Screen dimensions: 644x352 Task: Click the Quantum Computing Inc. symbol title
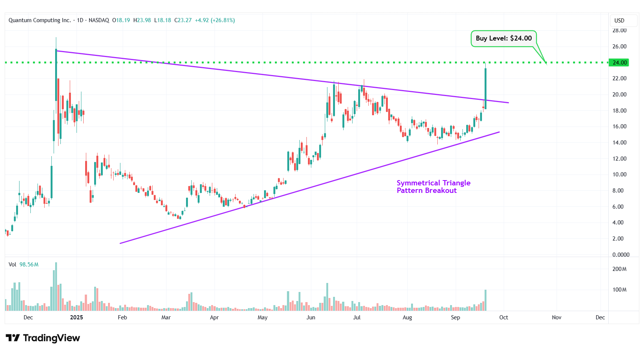(x=39, y=20)
